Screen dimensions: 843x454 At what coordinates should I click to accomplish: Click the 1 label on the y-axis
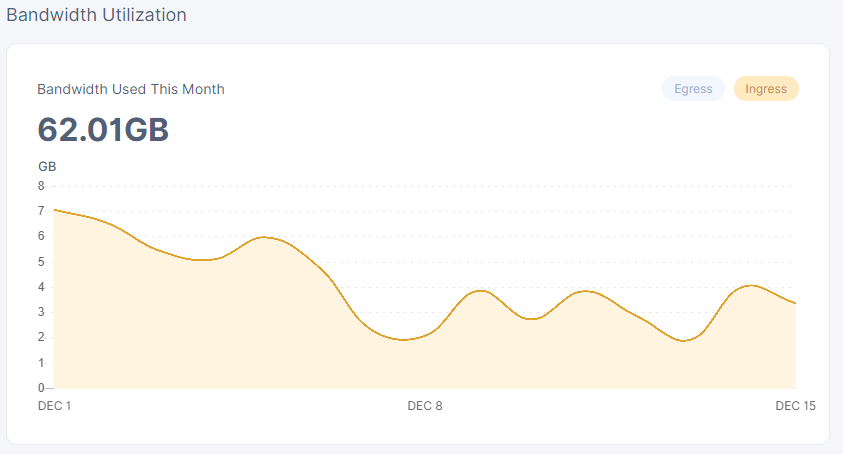tap(41, 362)
